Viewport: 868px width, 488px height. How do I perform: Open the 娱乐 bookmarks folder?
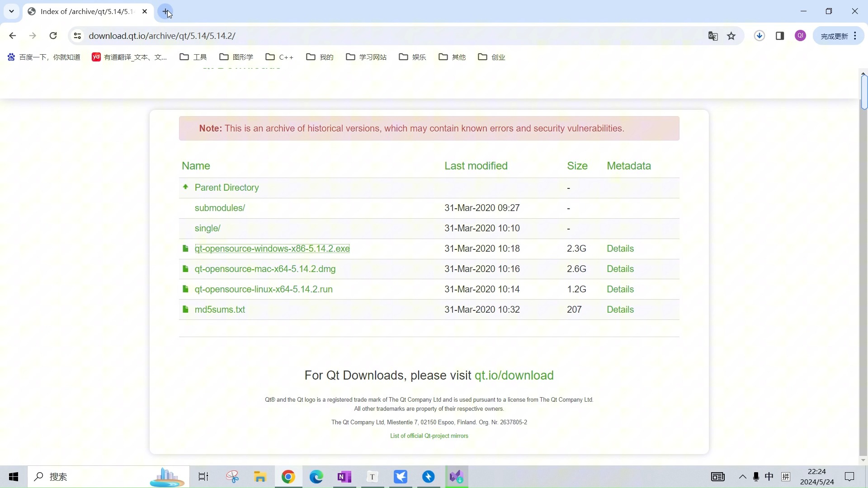[x=412, y=57]
